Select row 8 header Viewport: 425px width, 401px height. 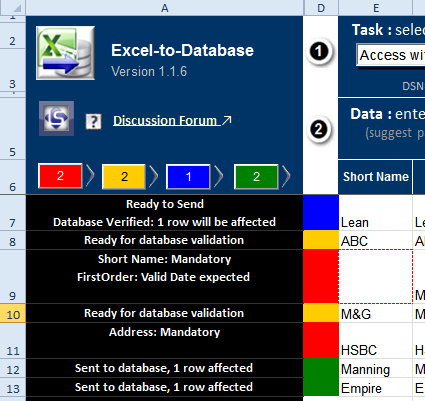(13, 240)
